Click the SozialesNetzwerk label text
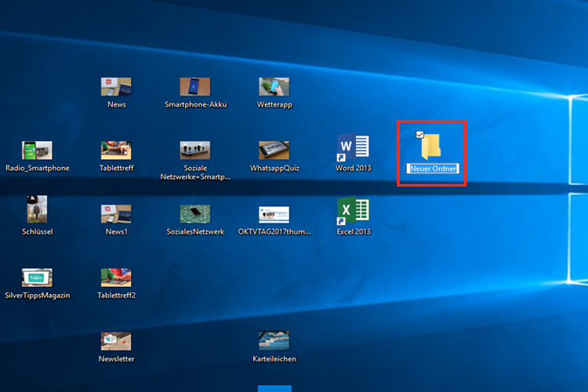 [x=195, y=232]
